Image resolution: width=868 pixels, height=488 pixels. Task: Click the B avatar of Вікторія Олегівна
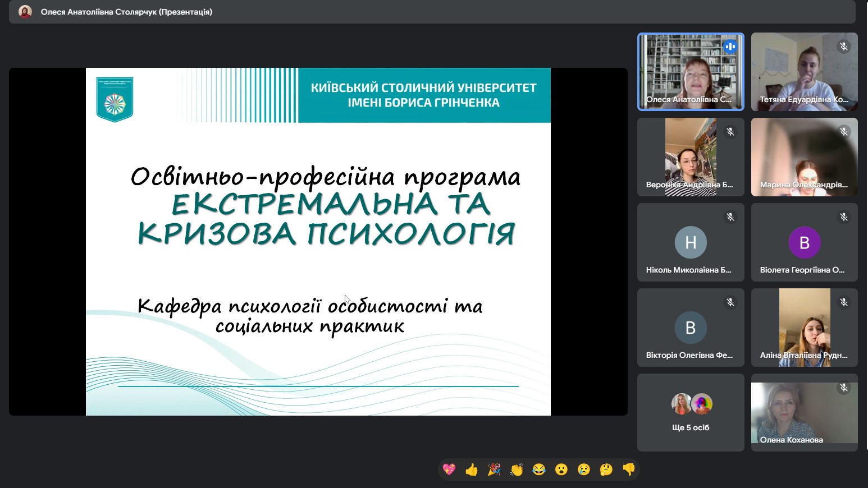[x=691, y=328]
